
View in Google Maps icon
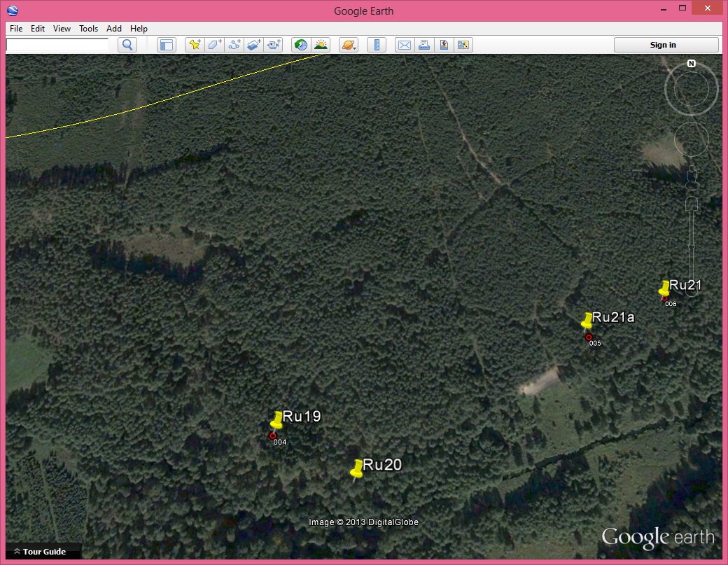pos(444,45)
